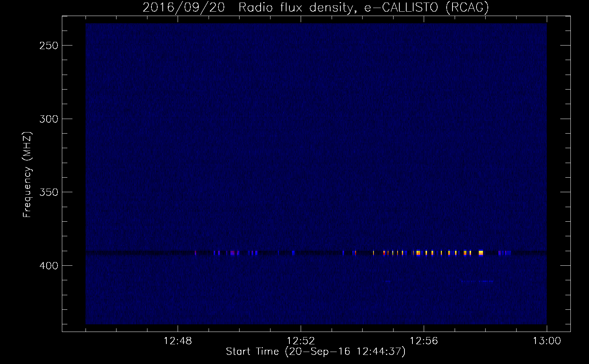Image resolution: width=589 pixels, height=364 pixels.
Task: Click the brightest burst near 12:58
Action: (x=481, y=253)
